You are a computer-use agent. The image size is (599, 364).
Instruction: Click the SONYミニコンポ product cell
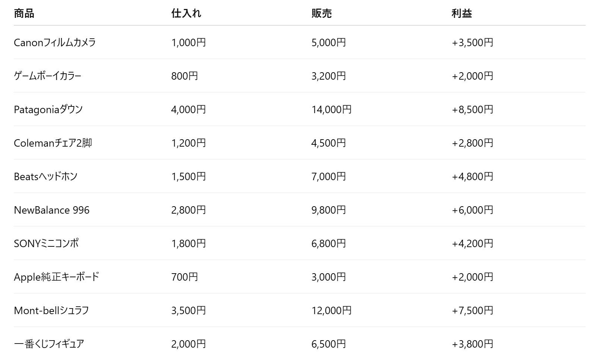[47, 243]
